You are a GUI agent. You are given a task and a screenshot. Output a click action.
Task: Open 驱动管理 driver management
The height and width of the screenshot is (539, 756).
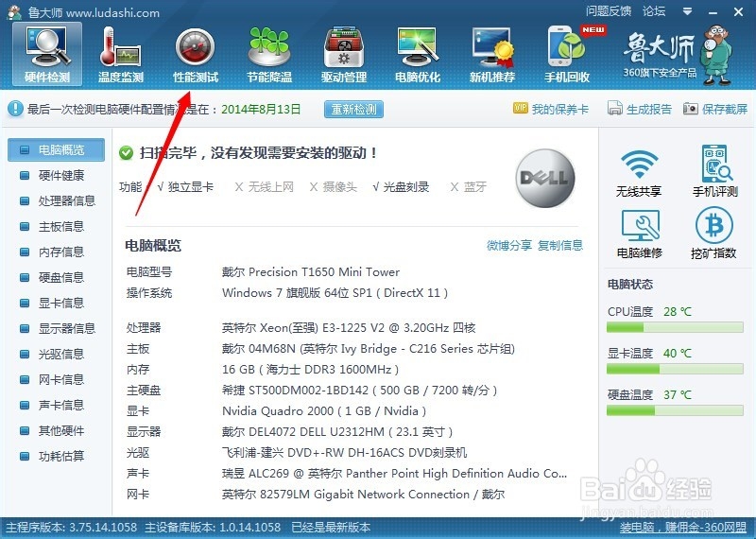click(x=344, y=55)
